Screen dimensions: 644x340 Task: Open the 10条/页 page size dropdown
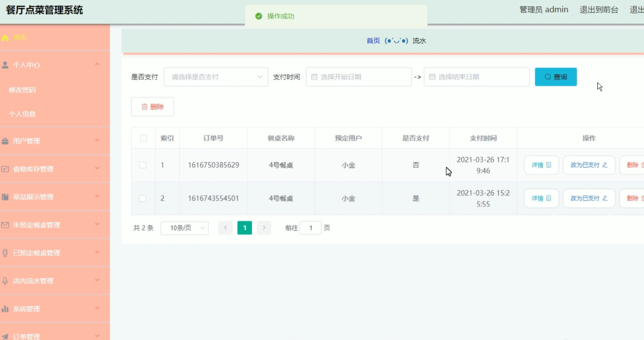click(x=184, y=228)
